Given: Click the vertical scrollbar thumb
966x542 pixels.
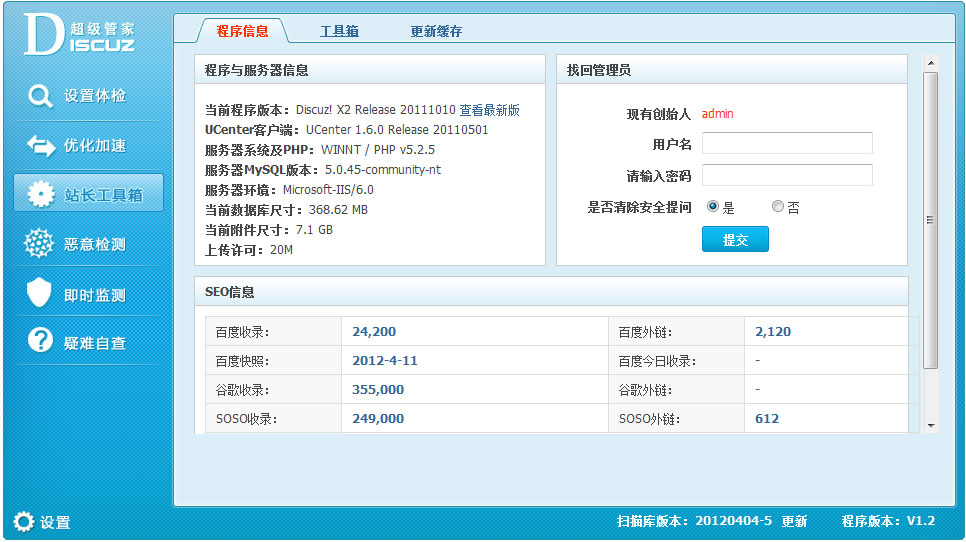Looking at the screenshot, I should click(x=931, y=220).
